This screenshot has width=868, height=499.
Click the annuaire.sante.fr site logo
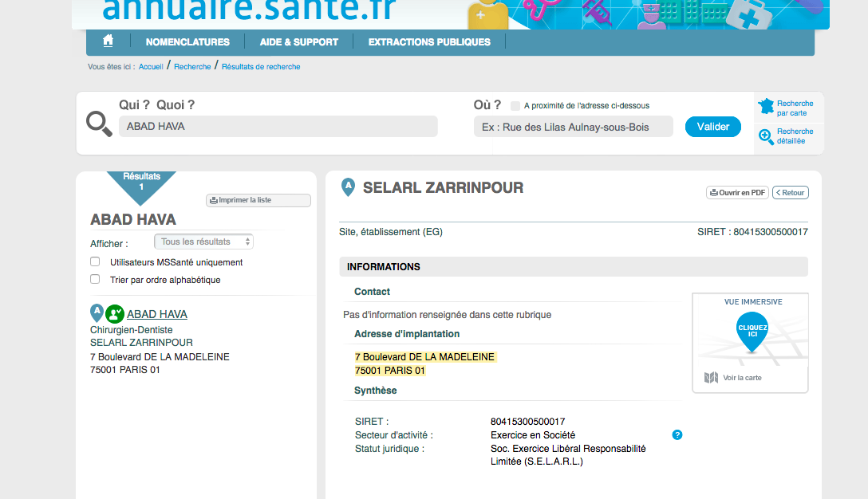point(249,10)
